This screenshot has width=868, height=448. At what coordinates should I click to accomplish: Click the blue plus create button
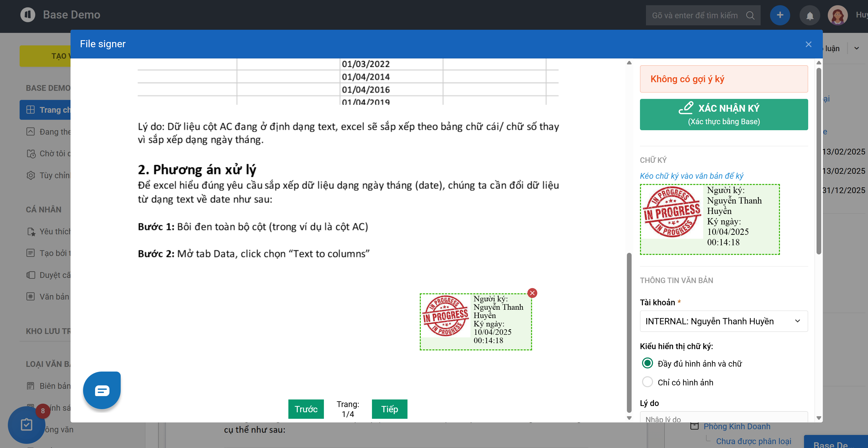point(780,15)
